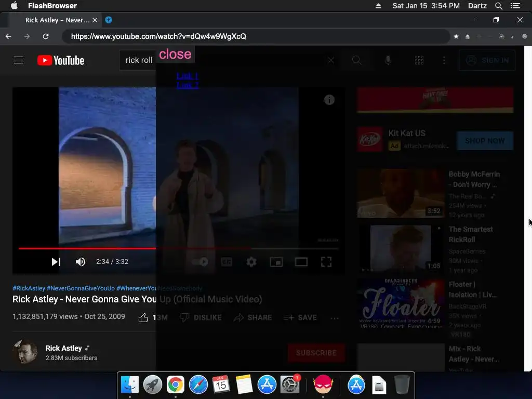This screenshot has width=532, height=399.
Task: Skip to the next video
Action: coord(56,262)
